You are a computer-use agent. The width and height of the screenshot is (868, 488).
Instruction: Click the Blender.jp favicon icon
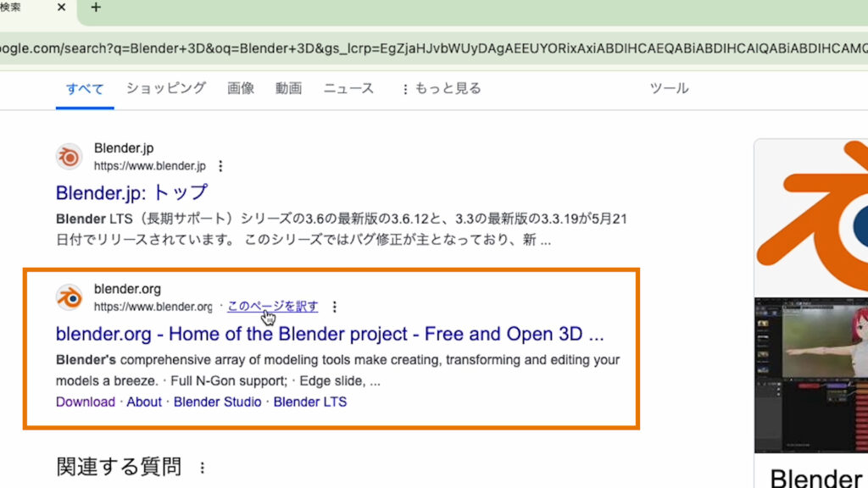click(x=70, y=157)
